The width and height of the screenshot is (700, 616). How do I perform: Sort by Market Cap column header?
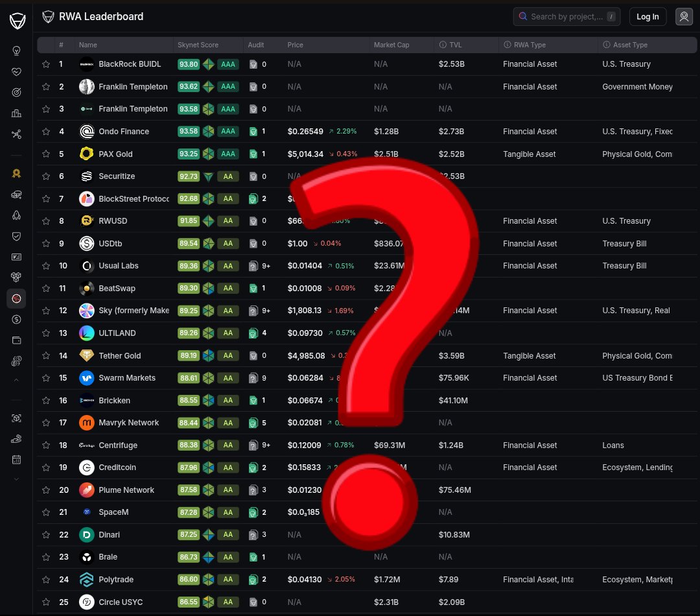click(x=391, y=45)
